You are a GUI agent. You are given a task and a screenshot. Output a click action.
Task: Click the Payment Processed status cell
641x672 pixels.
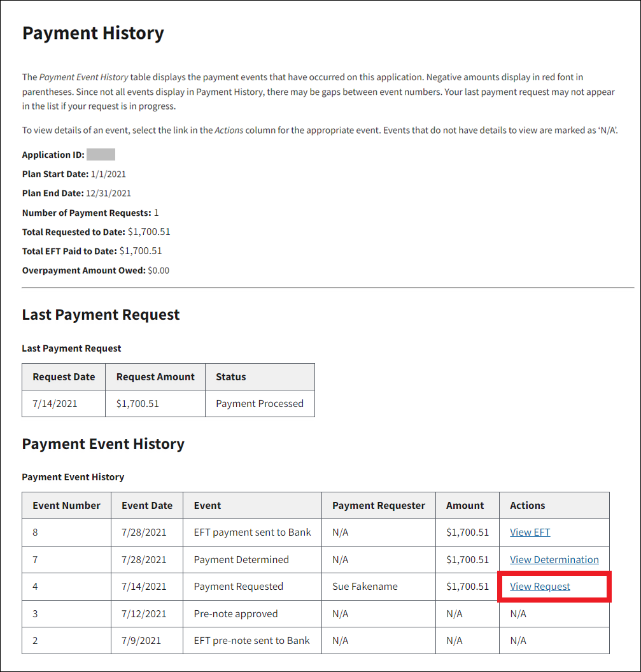260,404
